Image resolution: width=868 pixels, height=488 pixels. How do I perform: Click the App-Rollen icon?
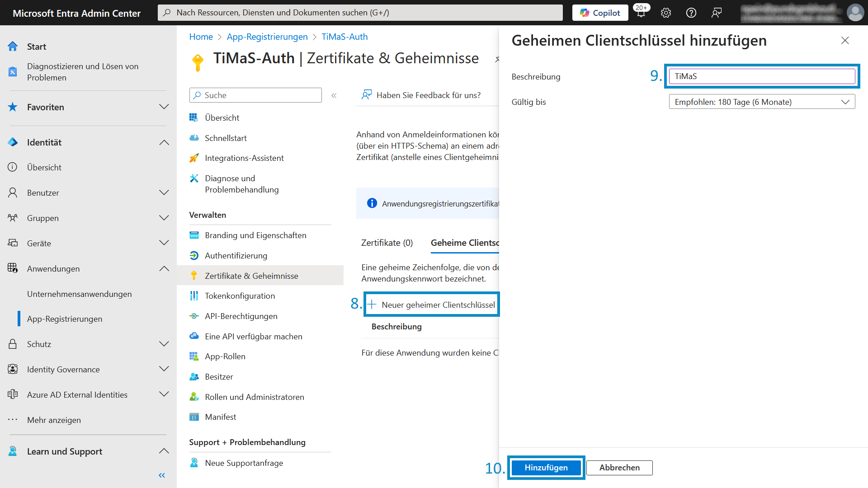click(194, 357)
